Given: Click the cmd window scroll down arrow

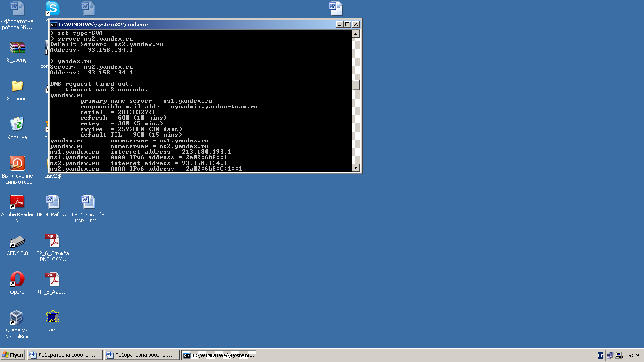Looking at the screenshot, I should (x=356, y=168).
